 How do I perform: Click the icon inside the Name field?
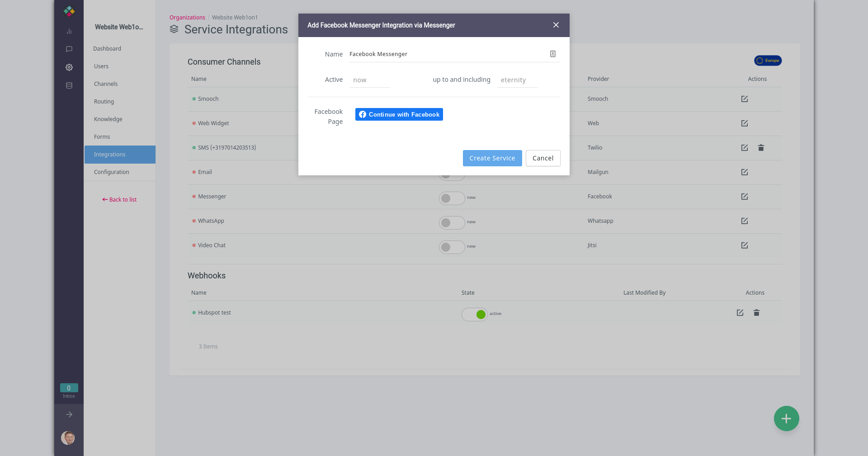(x=552, y=54)
